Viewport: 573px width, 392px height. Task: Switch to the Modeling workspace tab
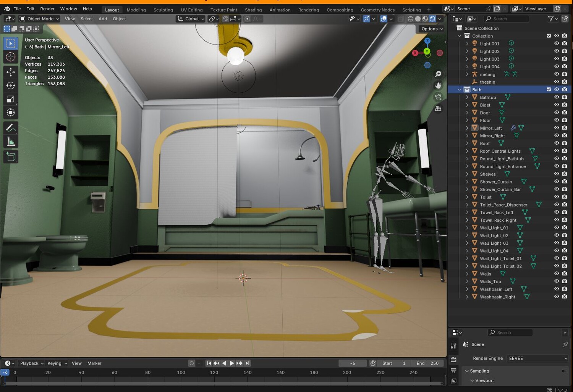coord(136,10)
